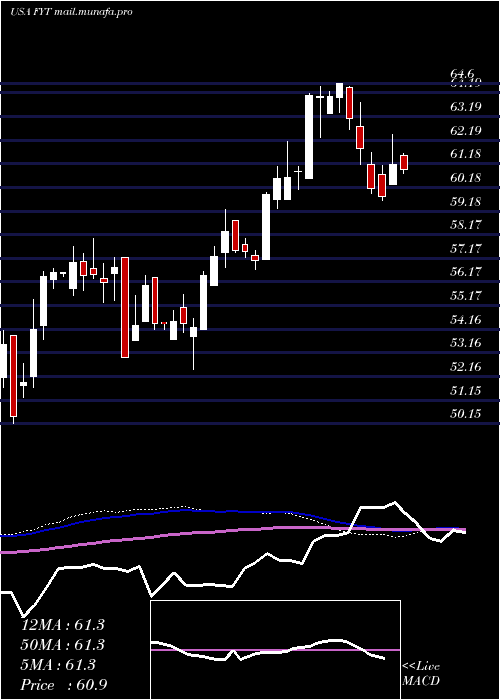Click the last red candlestick on the chart
This screenshot has height=700, width=500.
click(x=404, y=162)
